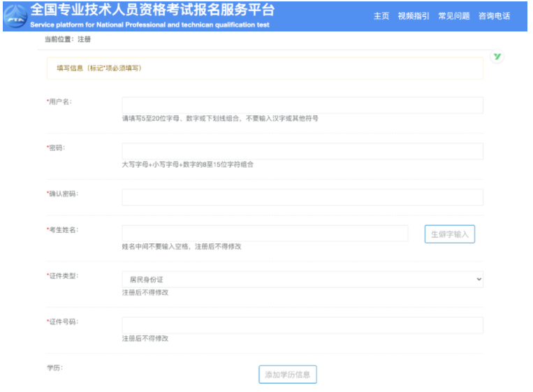Click the username hint about 5至20位字母
Image resolution: width=533 pixels, height=392 pixels.
220,119
